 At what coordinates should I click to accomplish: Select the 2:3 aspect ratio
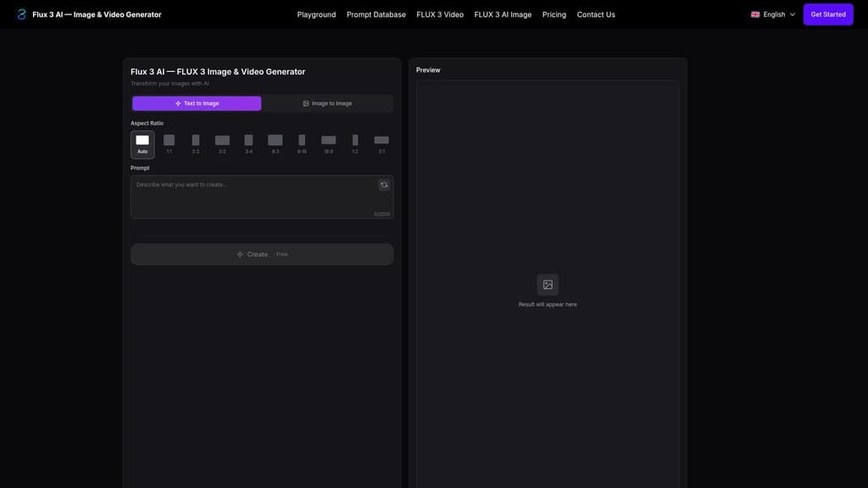click(196, 144)
